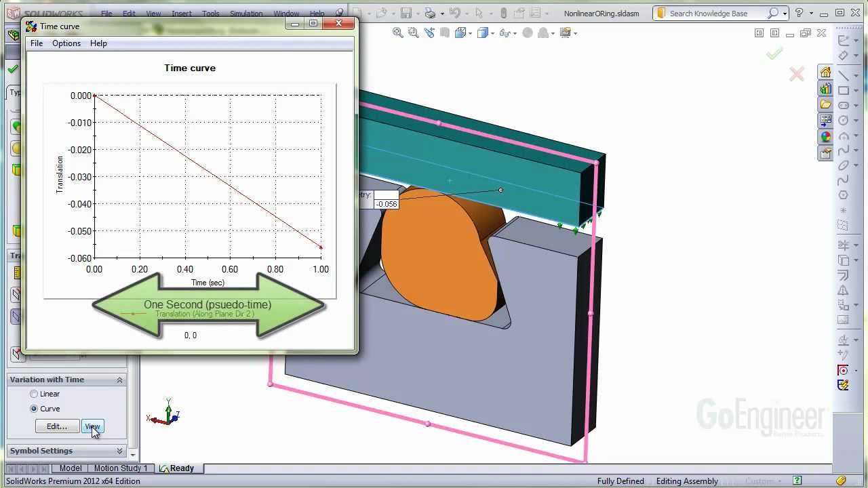Expand the Line tool dropdown arrow
Screen dimensions: 868x488
coord(856,75)
